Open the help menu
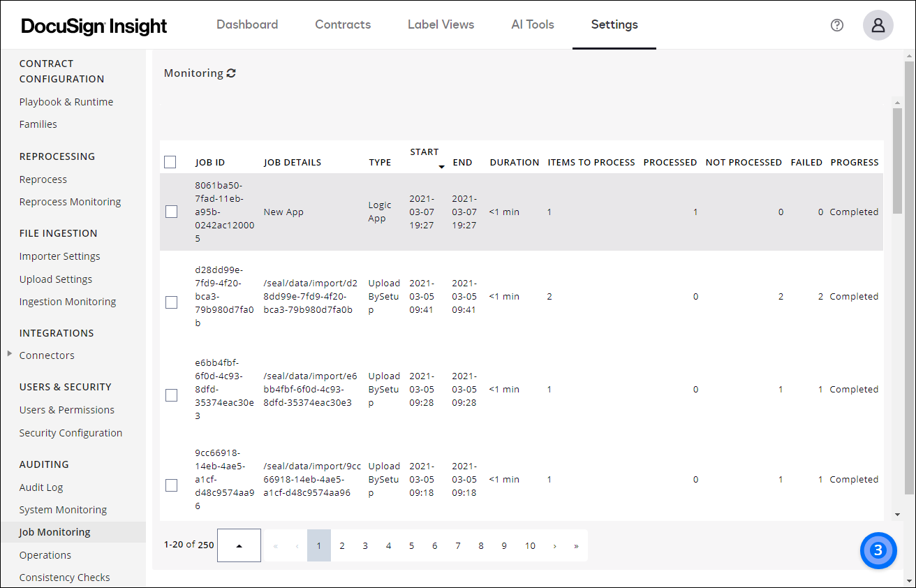Viewport: 916px width, 588px height. click(836, 25)
